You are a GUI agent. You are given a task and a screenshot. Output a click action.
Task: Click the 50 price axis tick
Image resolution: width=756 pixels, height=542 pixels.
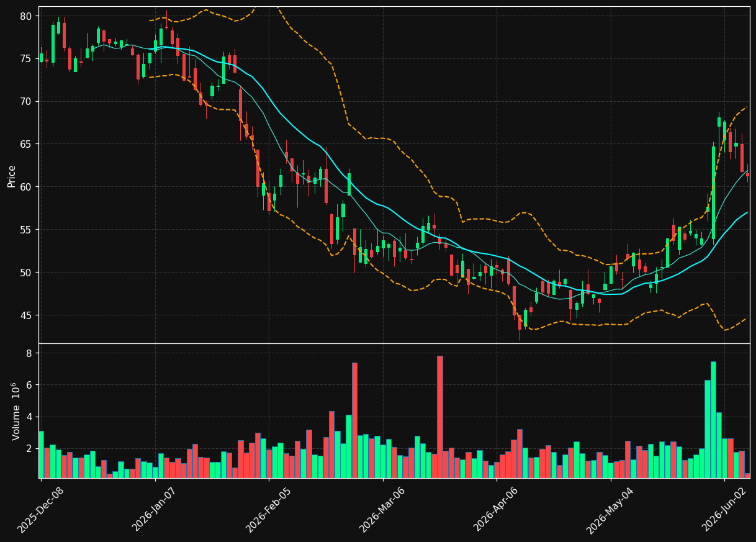[25, 273]
